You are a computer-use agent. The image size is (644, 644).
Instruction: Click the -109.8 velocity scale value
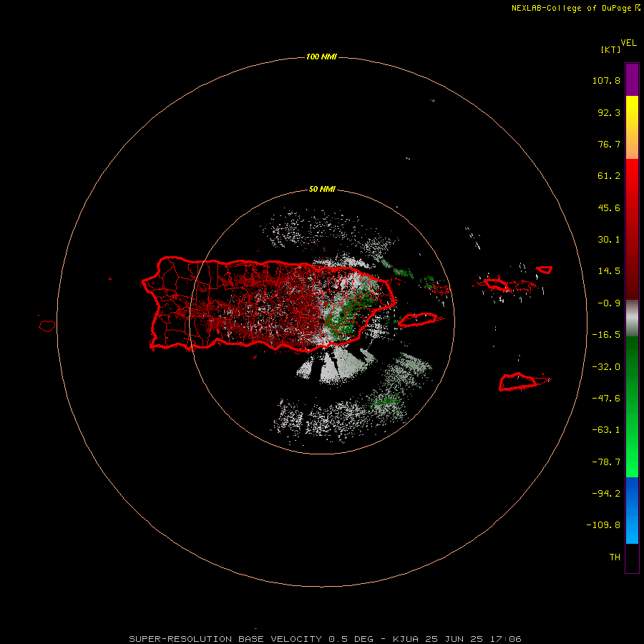[603, 525]
